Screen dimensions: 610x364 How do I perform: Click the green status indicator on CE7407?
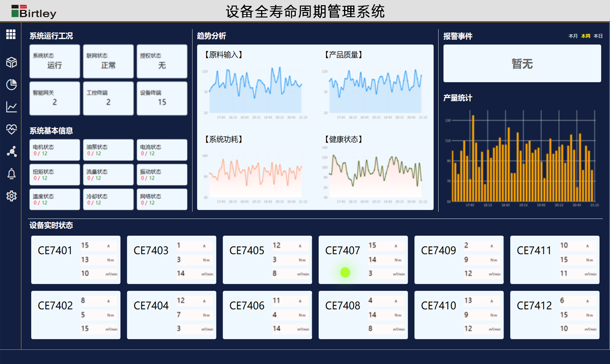click(345, 272)
